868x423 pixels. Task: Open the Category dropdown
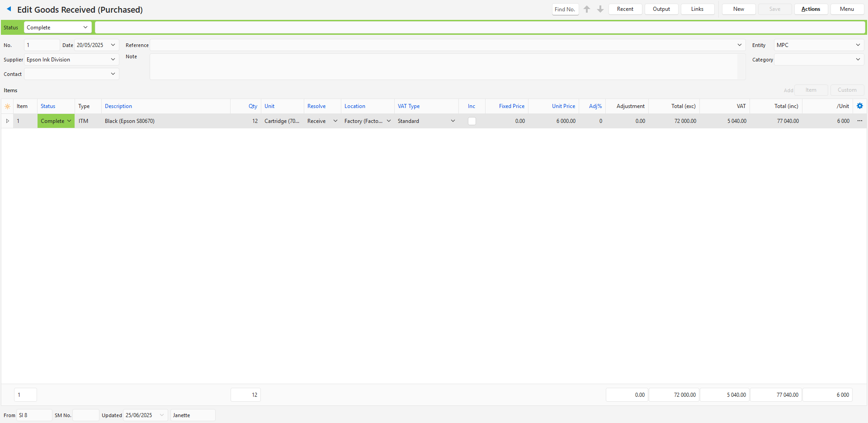pyautogui.click(x=858, y=60)
